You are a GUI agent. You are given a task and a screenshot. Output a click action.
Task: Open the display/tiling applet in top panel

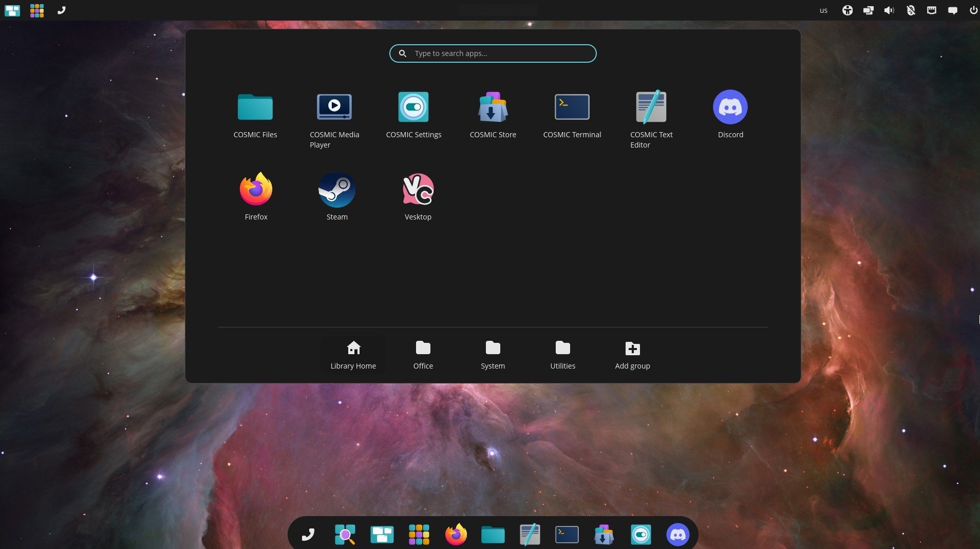(868, 10)
